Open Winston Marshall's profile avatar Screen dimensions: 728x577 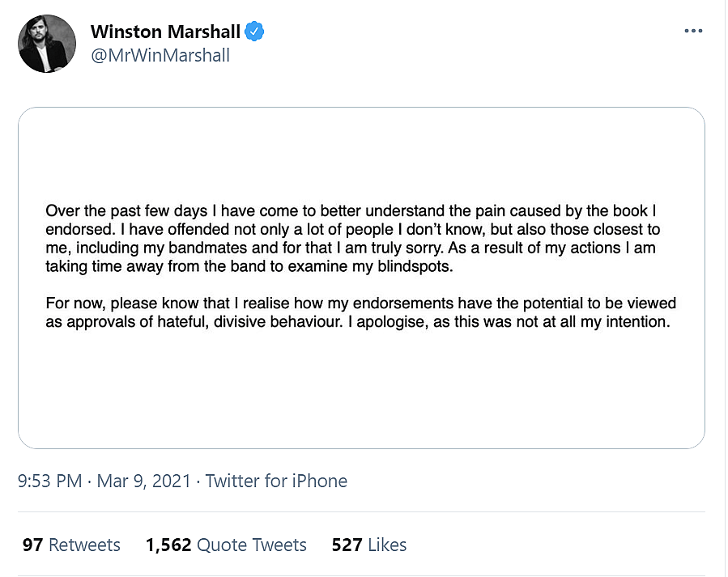tap(47, 44)
